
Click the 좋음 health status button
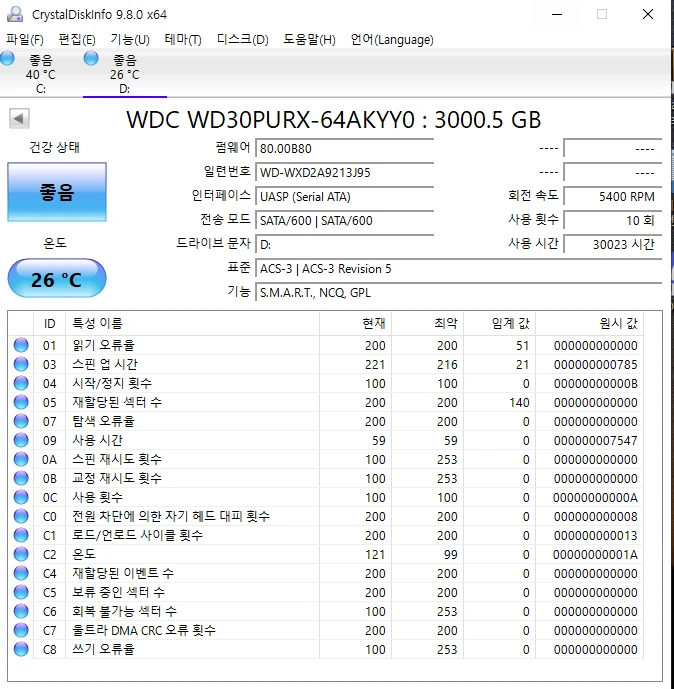[57, 192]
